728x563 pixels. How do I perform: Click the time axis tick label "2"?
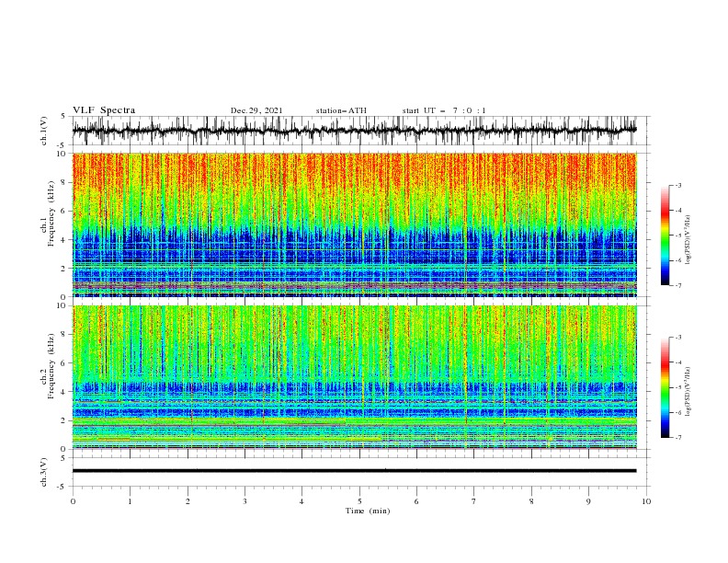[188, 501]
